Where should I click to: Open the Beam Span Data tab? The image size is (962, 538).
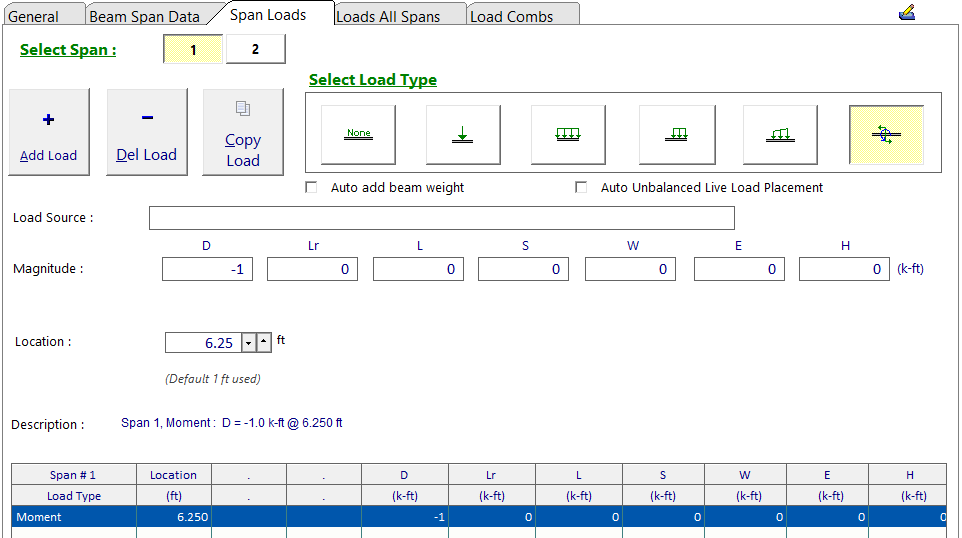click(x=146, y=16)
